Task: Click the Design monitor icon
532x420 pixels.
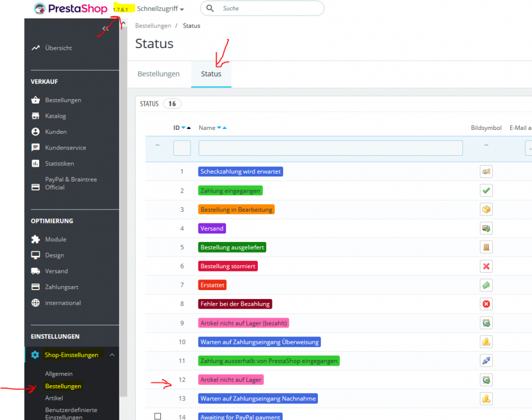Action: click(36, 255)
